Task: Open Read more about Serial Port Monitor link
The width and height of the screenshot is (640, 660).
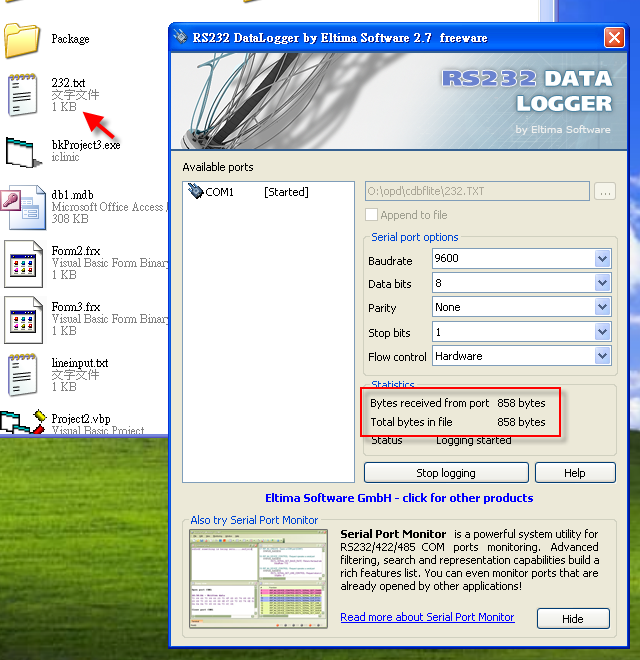Action: tap(427, 617)
